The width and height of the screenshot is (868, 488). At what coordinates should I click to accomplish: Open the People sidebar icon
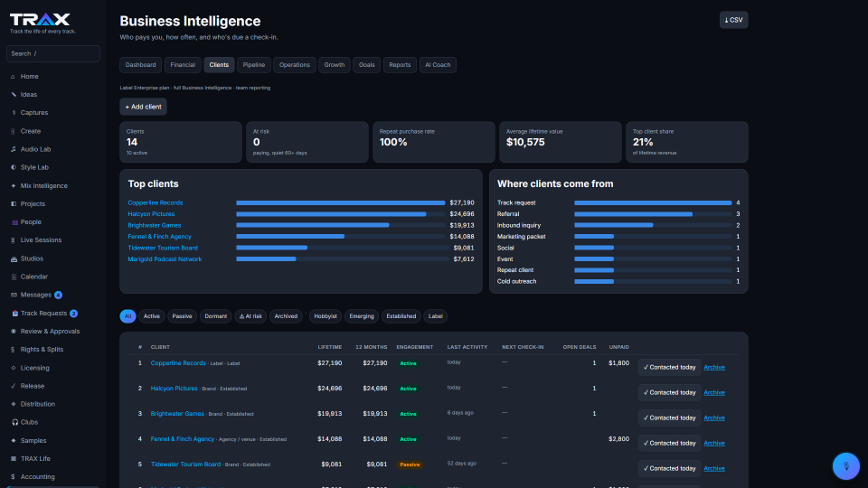[14, 222]
